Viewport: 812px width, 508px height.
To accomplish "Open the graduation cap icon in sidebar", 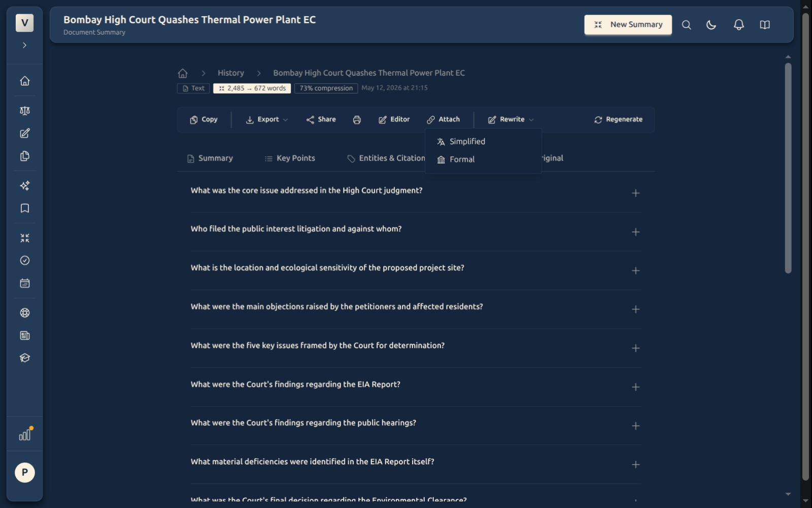I will pos(24,358).
